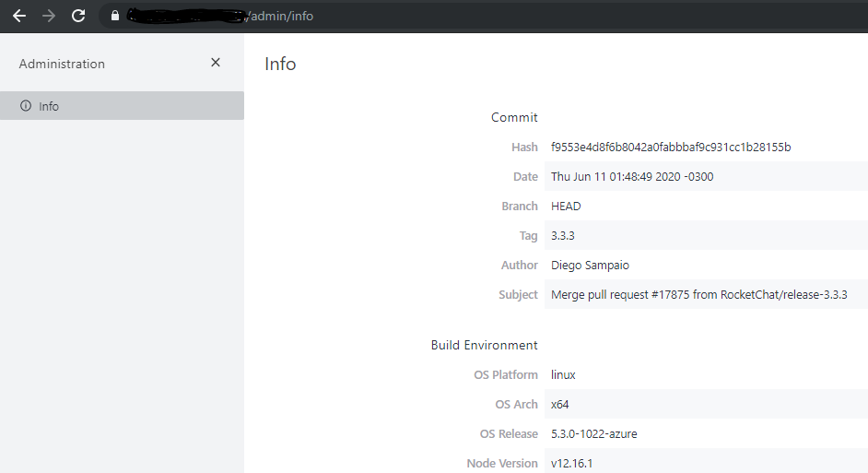Screen dimensions: 868x473
Task: Select the date value Thu Jun 11 01:48:49 2020
Action: pos(632,176)
